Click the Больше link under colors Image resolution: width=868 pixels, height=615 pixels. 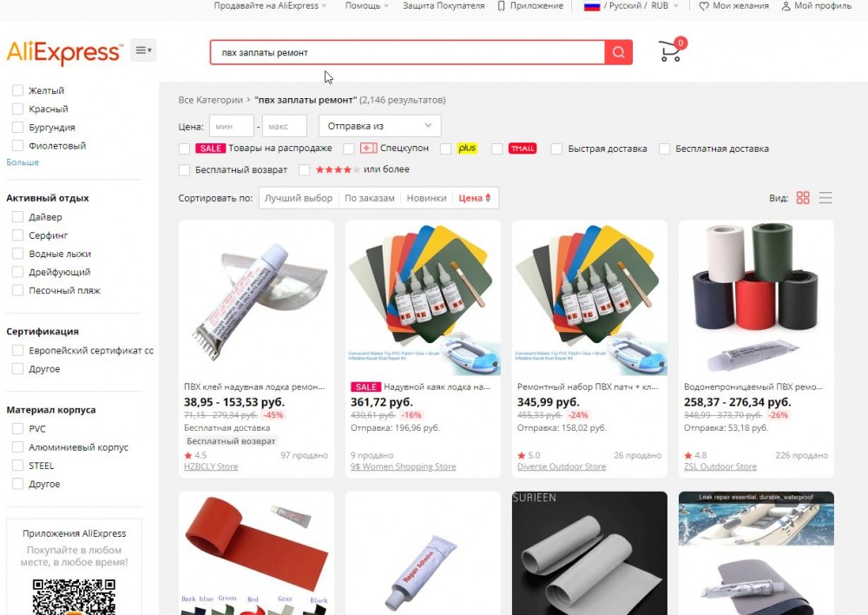point(23,162)
